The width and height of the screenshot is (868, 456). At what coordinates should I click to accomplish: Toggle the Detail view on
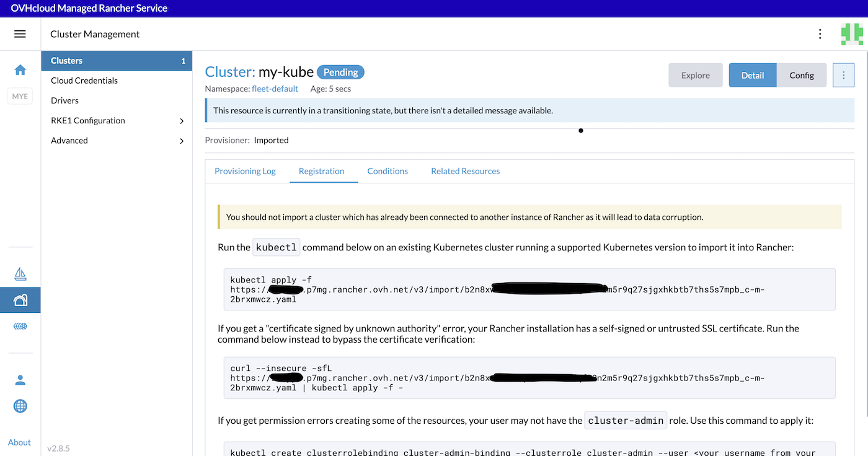(x=752, y=75)
